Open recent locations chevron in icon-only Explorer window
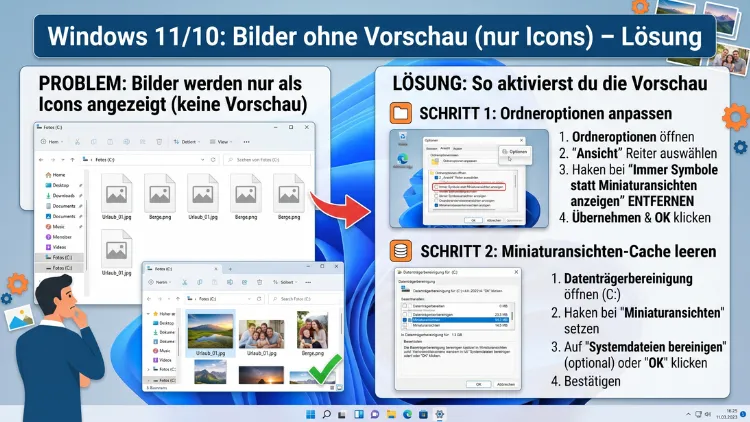750x422 pixels. pos(63,159)
